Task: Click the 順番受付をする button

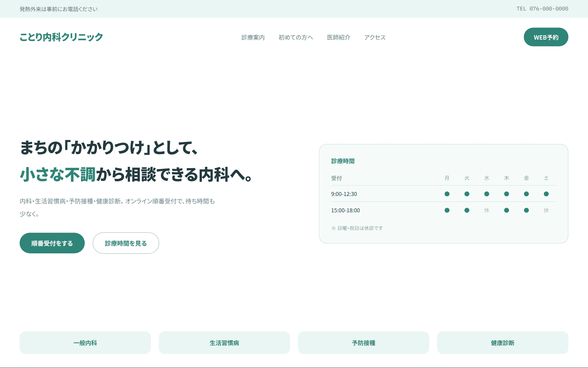Action: click(x=52, y=243)
